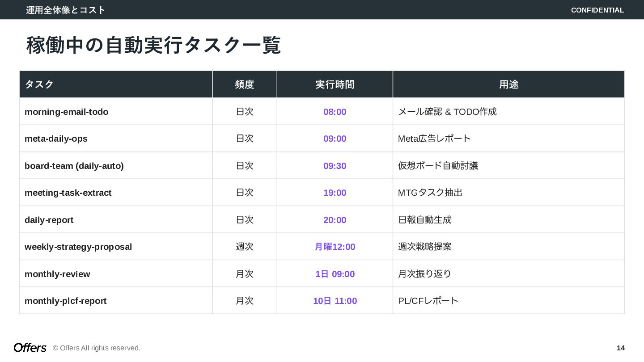Select the daily-report task cell
The width and height of the screenshot is (644, 362).
point(49,220)
